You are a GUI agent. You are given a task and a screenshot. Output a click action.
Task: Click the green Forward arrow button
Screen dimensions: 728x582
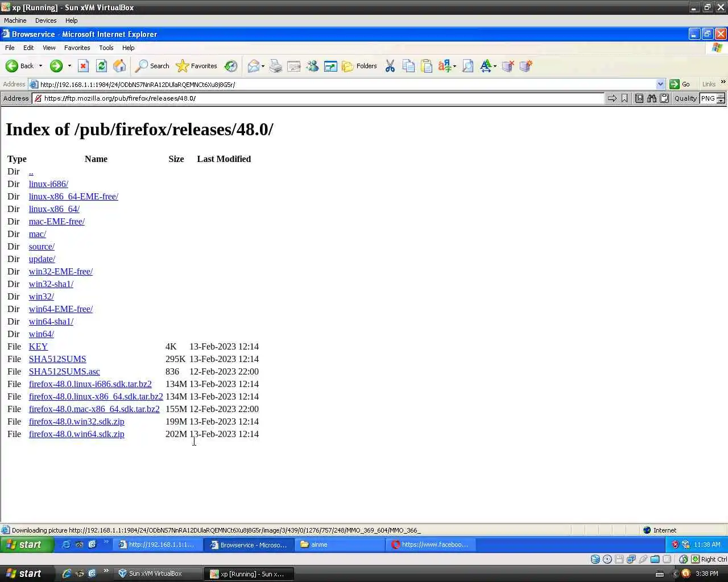56,66
